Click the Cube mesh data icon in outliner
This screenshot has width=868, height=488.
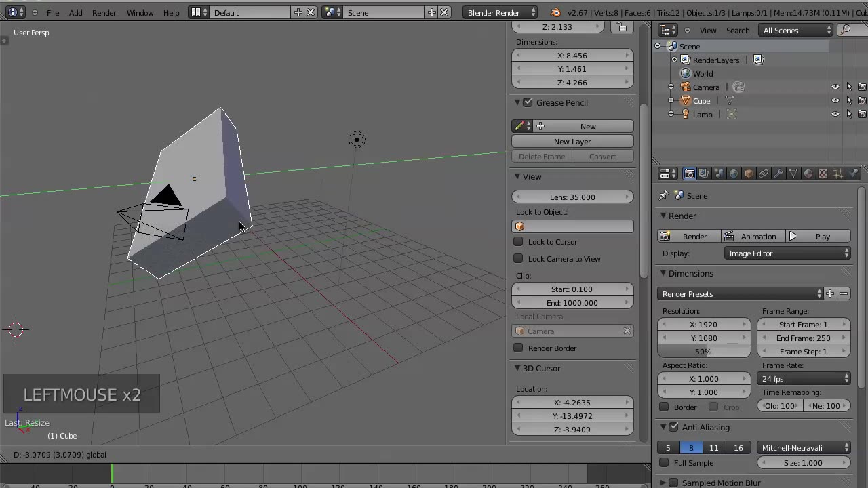(730, 100)
